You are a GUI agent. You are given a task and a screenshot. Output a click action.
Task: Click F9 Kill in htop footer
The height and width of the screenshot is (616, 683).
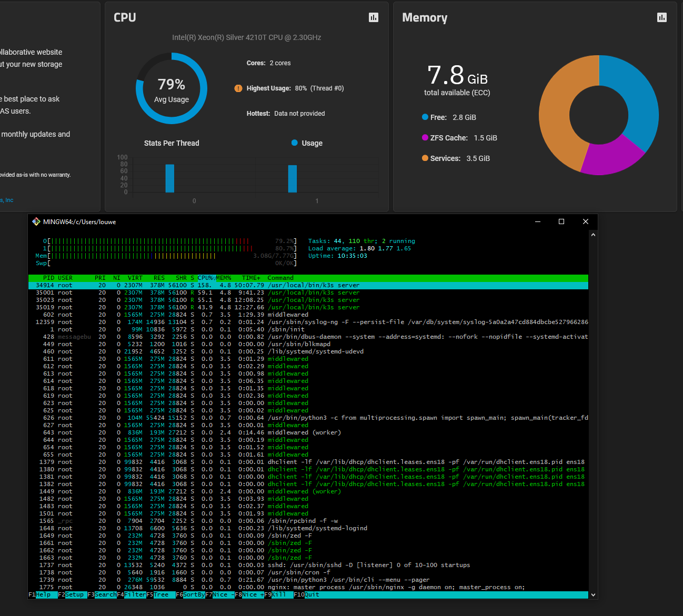coord(279,594)
